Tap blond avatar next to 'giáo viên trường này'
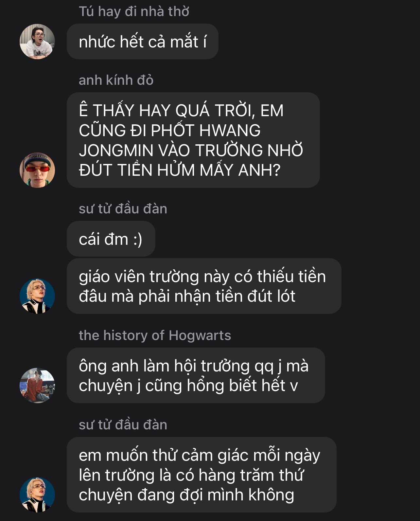Screen dimensions: 420x521 point(37,296)
